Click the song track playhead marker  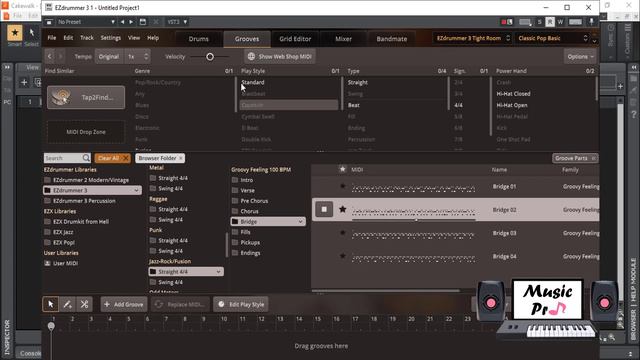(x=51, y=326)
